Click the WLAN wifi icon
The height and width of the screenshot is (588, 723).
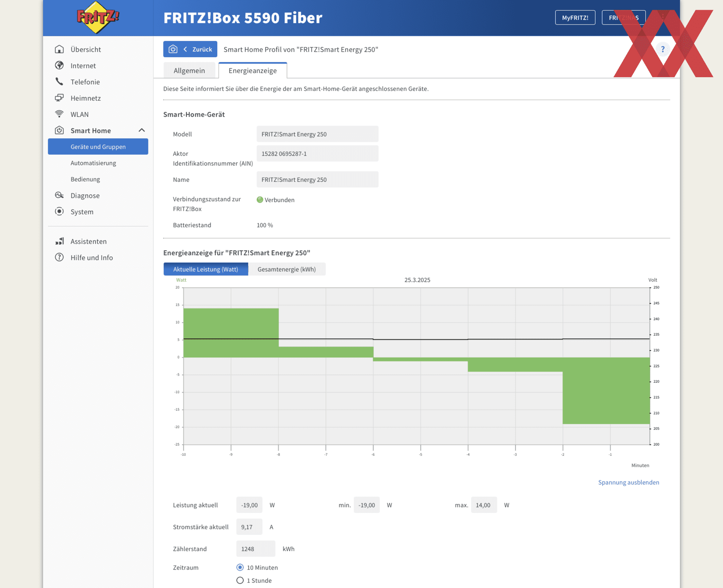point(59,114)
